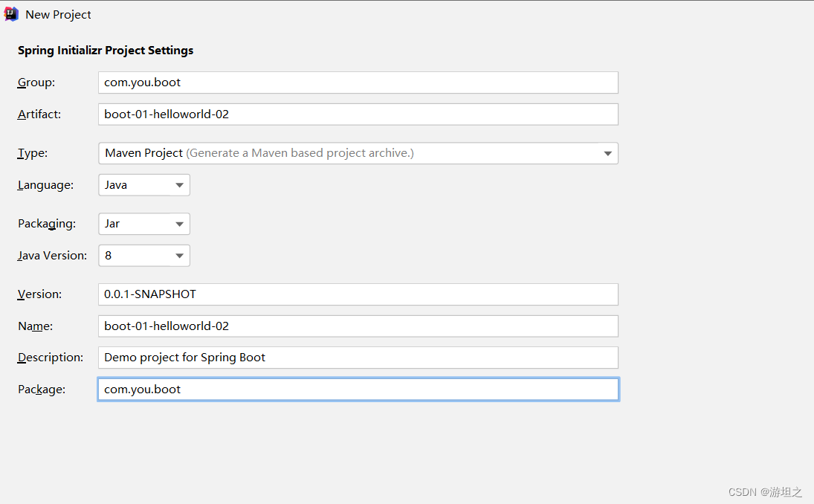Click the Maven Project value text
The height and width of the screenshot is (504, 814).
coord(143,153)
